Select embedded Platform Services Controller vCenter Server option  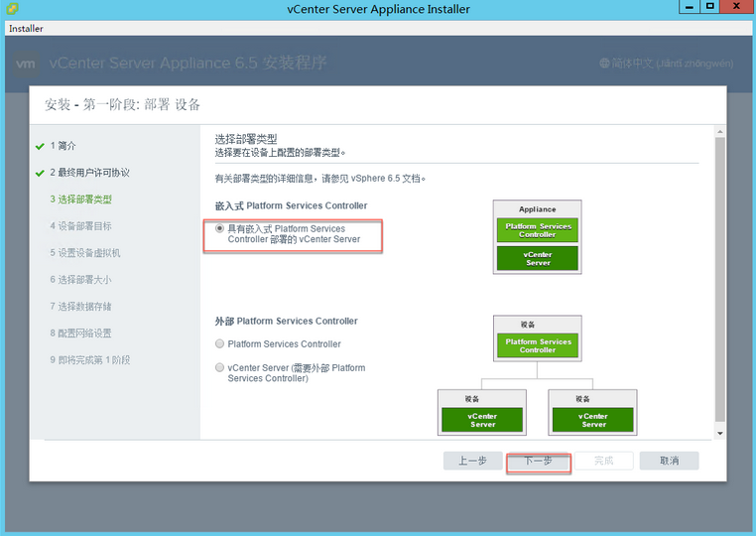pyautogui.click(x=219, y=228)
